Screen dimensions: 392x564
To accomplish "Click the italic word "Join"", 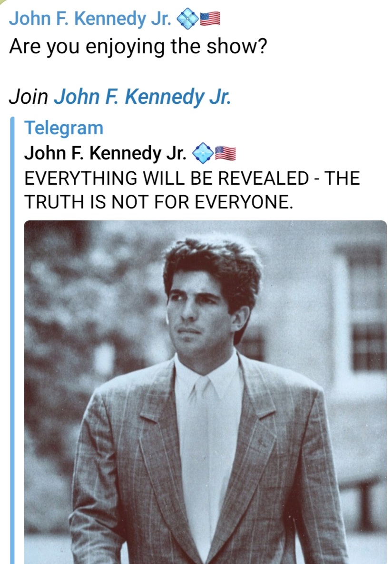I will click(29, 97).
